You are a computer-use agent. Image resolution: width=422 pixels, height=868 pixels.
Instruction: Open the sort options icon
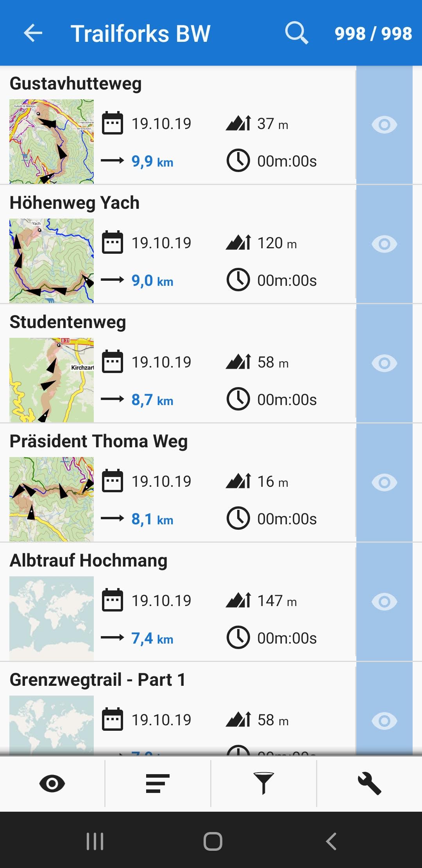point(157,784)
